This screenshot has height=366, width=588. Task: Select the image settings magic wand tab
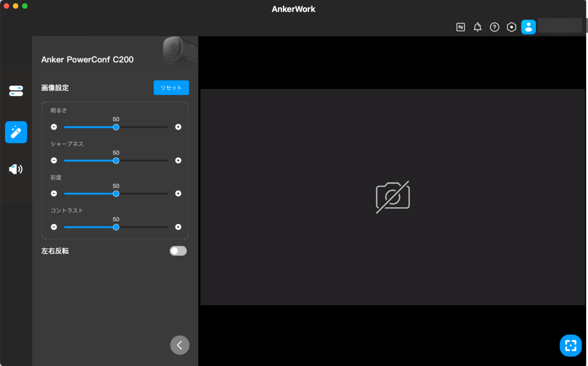point(16,132)
